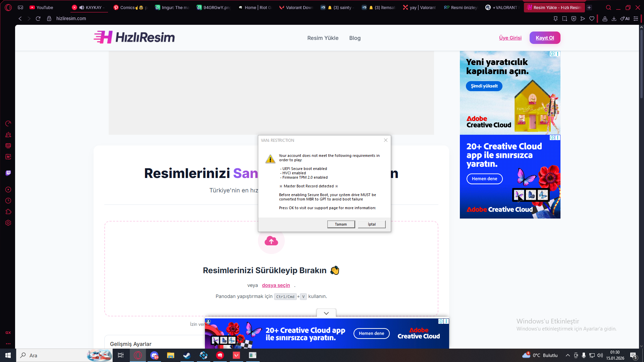Open the browser profile account icon
Viewport: 644px width, 362px height.
[605, 19]
